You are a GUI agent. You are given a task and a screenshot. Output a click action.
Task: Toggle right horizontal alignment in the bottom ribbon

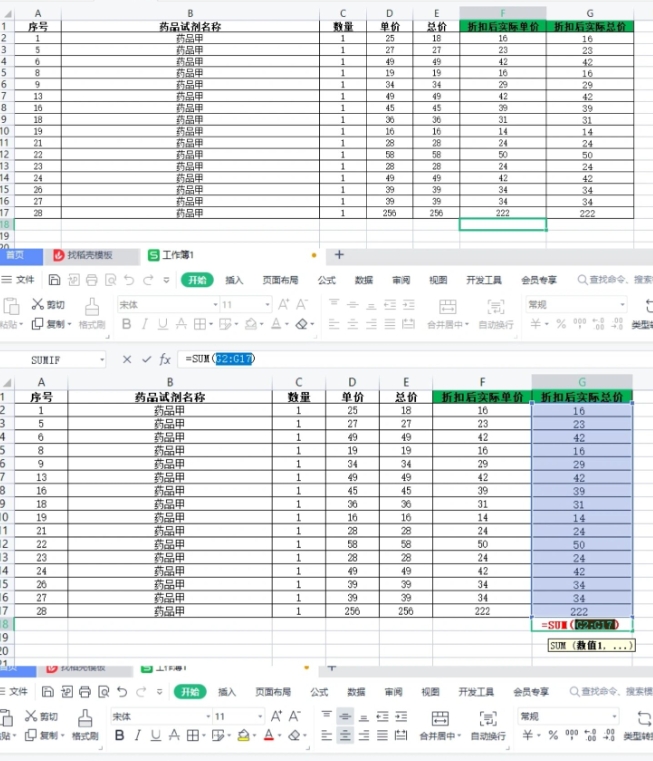click(364, 735)
